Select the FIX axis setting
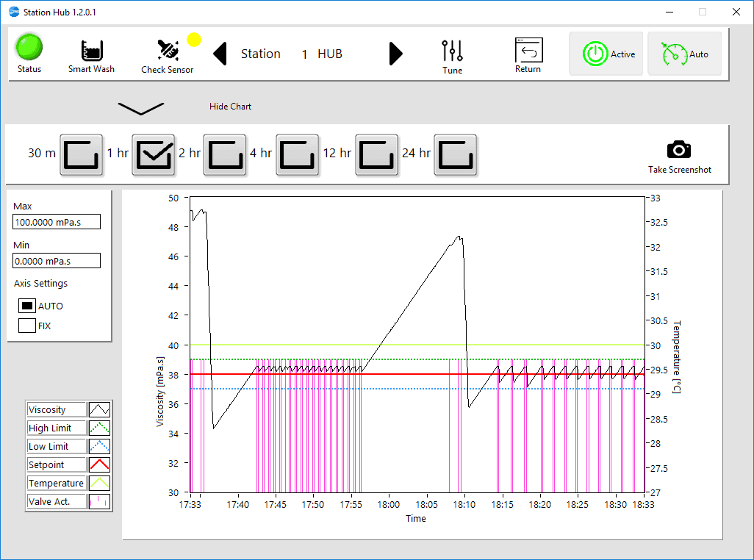The width and height of the screenshot is (754, 560). coord(27,326)
